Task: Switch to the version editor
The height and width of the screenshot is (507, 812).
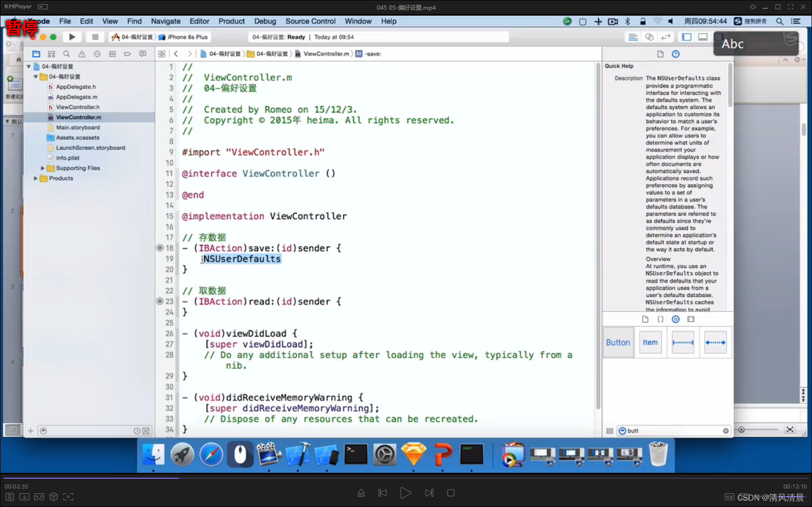Action: point(666,37)
